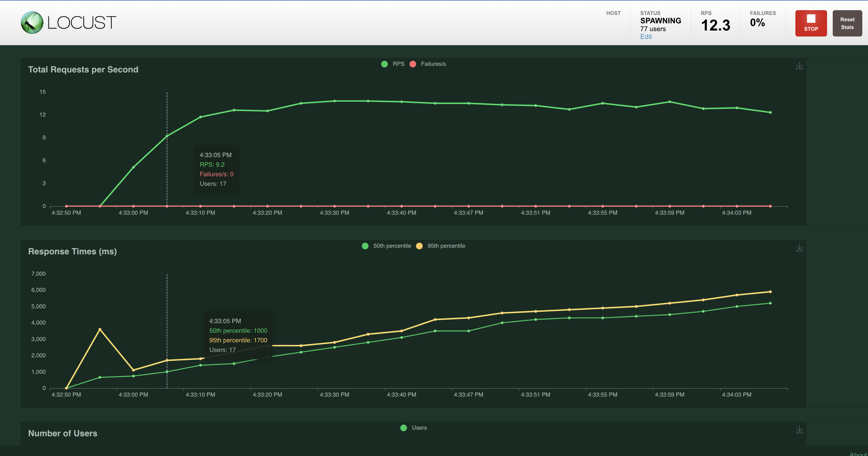Click the green RPS legend dot

point(384,64)
